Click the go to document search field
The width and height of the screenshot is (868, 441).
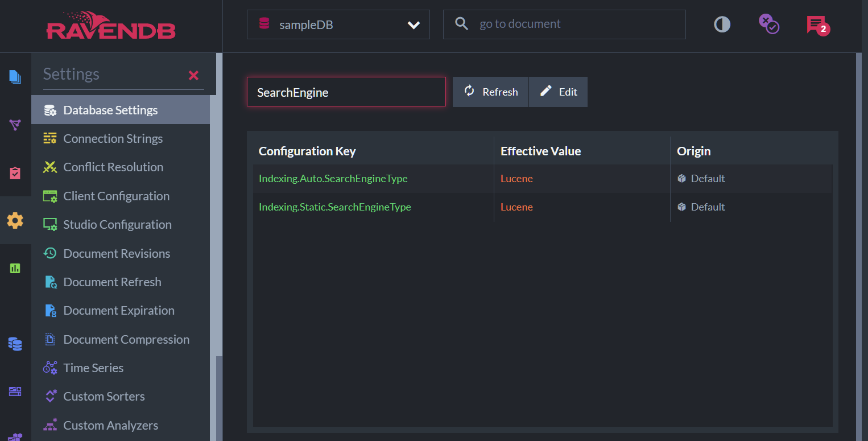(564, 24)
